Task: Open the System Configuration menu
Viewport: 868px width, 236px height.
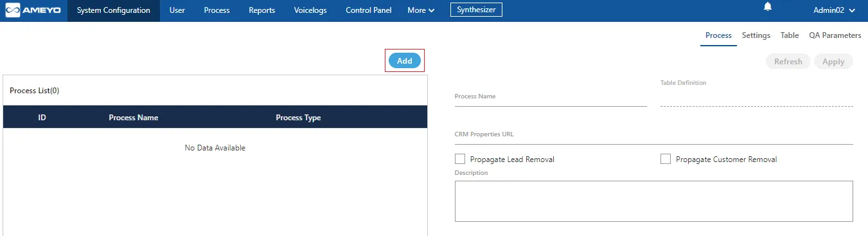Action: pos(114,10)
